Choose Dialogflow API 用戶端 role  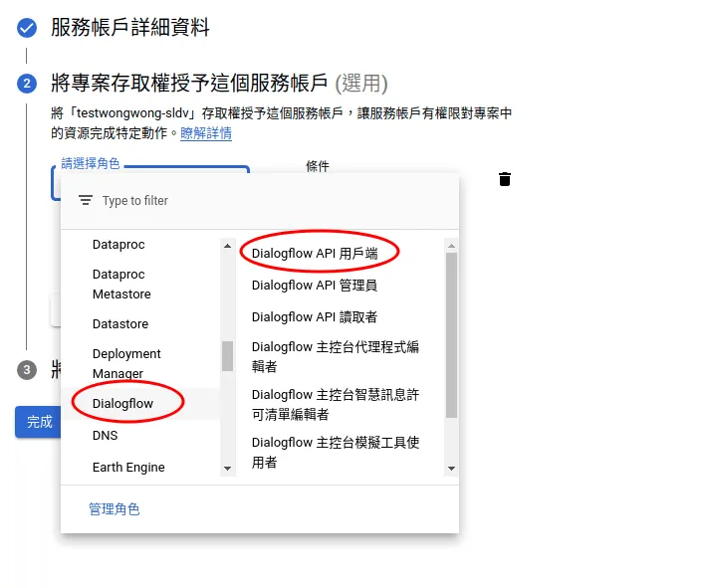pyautogui.click(x=315, y=254)
